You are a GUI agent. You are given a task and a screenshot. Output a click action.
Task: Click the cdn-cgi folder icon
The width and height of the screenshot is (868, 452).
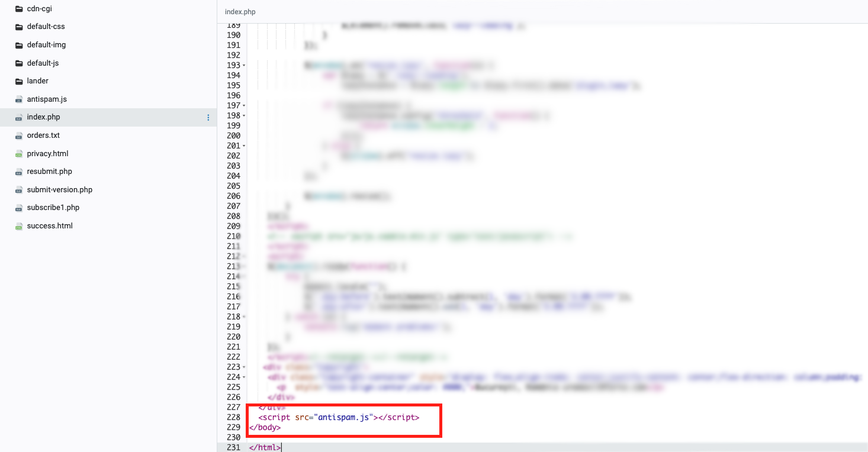pos(18,9)
